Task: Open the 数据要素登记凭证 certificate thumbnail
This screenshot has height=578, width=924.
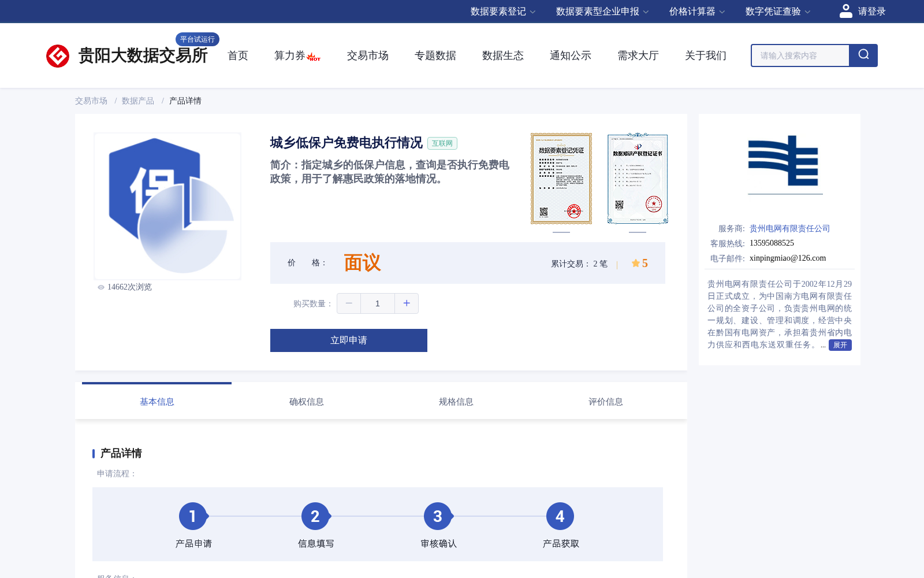Action: (561, 179)
